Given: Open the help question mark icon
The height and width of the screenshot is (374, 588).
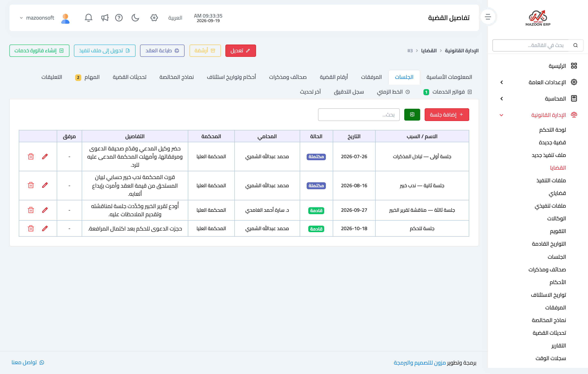Looking at the screenshot, I should [119, 18].
